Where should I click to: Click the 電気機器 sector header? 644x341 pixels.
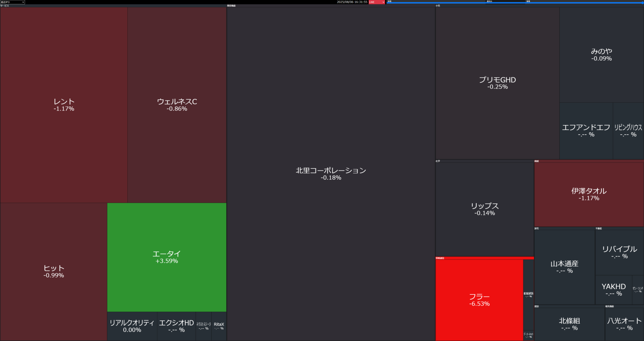point(624,306)
